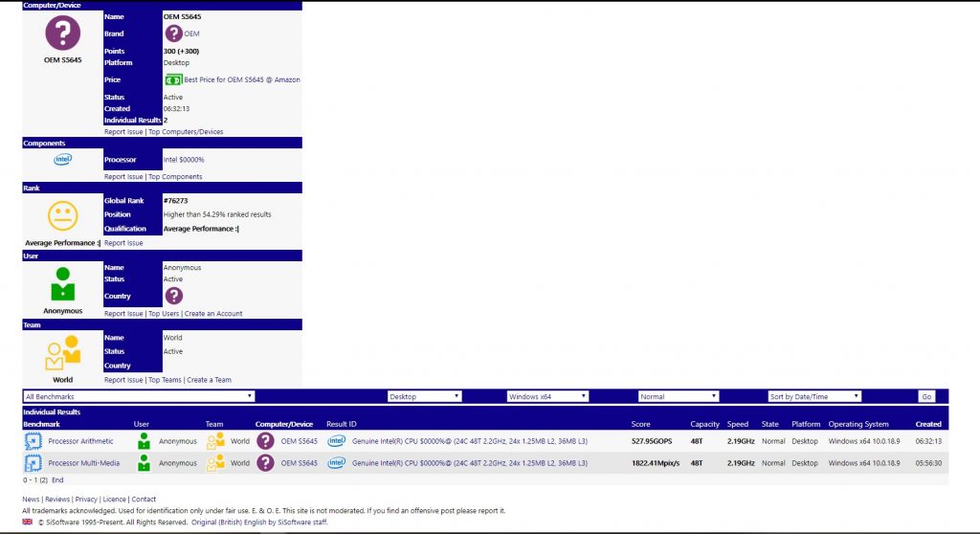Open Top Computers/Devices link
The image size is (980, 534).
(186, 132)
